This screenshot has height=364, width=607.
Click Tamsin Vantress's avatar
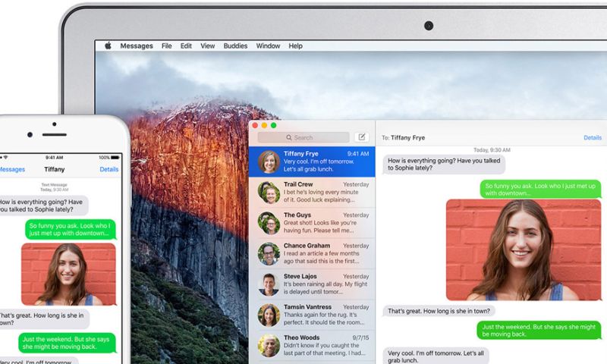[269, 315]
